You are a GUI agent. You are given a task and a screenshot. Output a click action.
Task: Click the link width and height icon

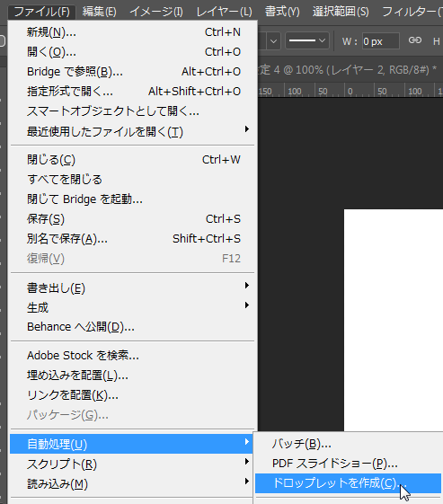point(415,40)
